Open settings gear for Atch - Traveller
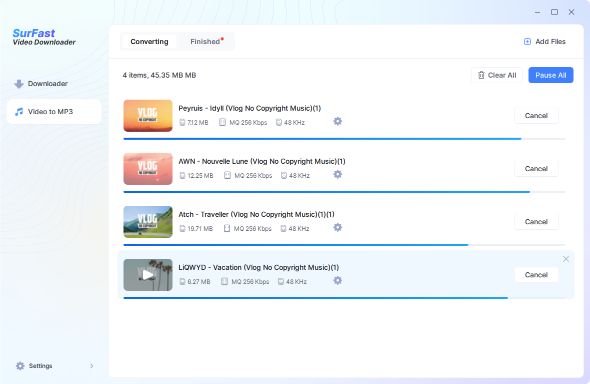 (338, 227)
